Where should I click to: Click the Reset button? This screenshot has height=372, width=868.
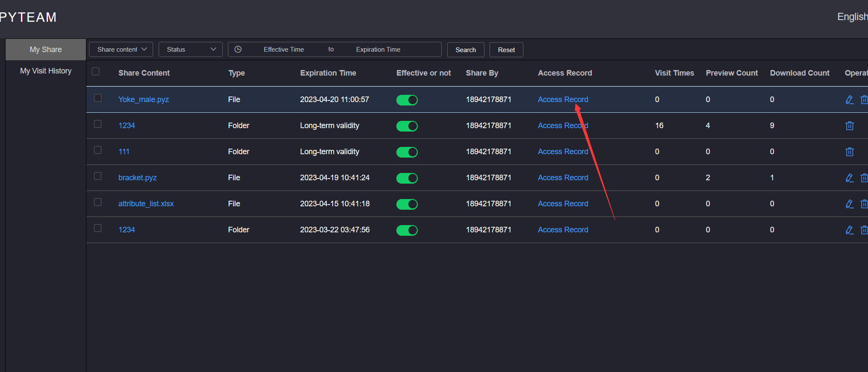(506, 50)
